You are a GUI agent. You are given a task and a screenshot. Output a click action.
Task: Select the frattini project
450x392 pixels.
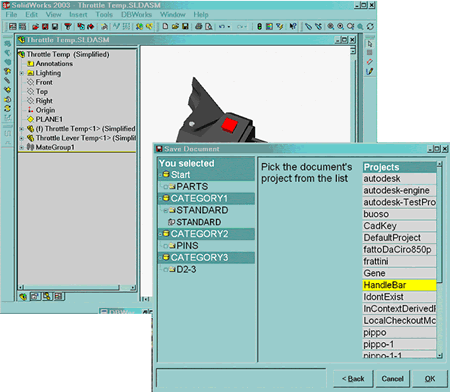[399, 262]
